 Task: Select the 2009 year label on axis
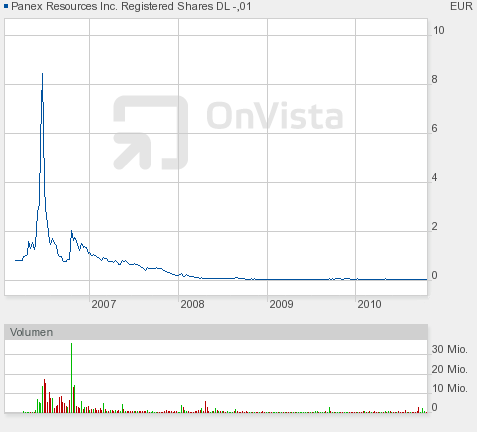(x=281, y=304)
